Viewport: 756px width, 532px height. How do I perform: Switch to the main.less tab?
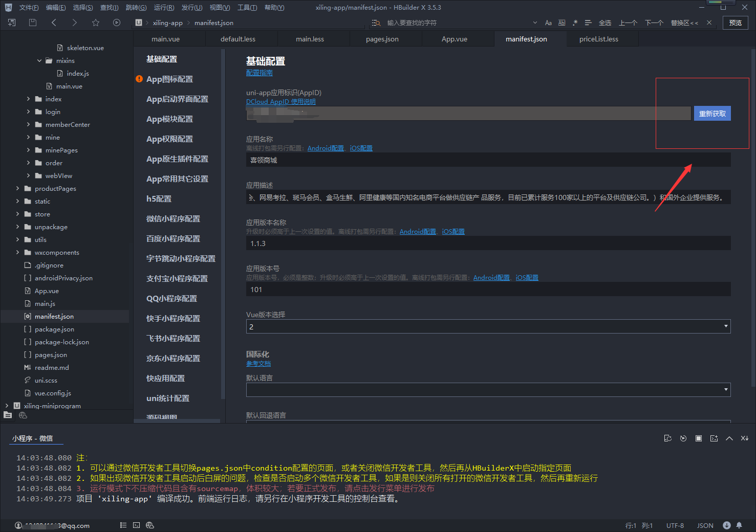pos(310,39)
